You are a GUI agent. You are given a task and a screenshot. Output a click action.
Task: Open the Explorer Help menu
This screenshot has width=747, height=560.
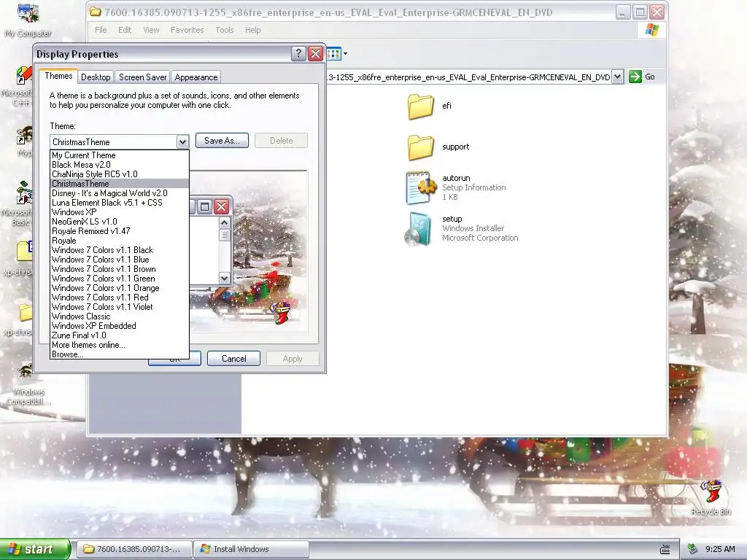click(x=253, y=30)
